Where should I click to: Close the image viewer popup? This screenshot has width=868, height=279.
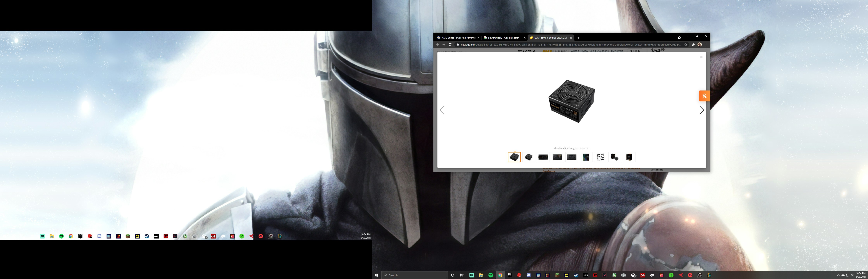pos(701,57)
